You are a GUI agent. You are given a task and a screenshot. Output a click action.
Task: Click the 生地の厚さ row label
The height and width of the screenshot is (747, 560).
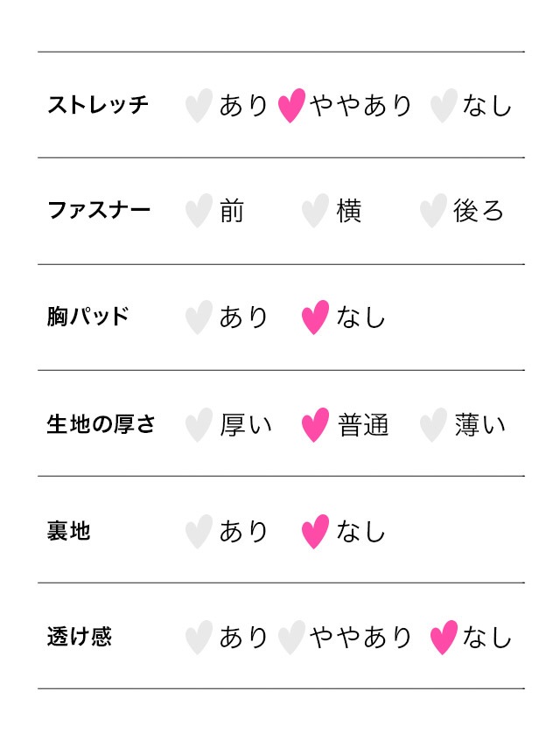(x=101, y=425)
